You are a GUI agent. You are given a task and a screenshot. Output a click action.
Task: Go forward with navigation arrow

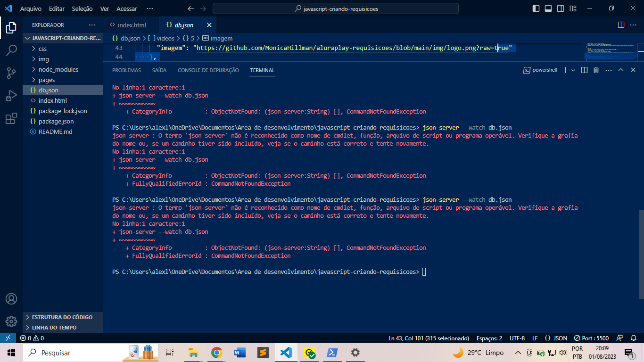203,8
